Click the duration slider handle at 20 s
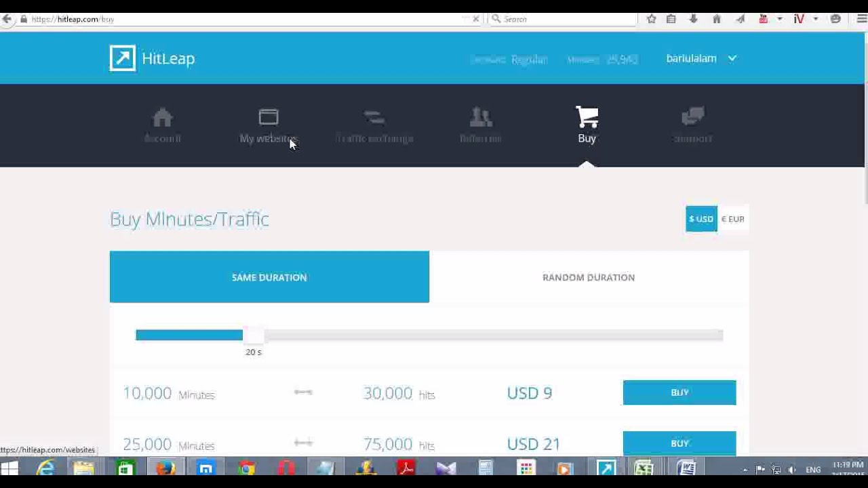This screenshot has height=488, width=868. (254, 335)
